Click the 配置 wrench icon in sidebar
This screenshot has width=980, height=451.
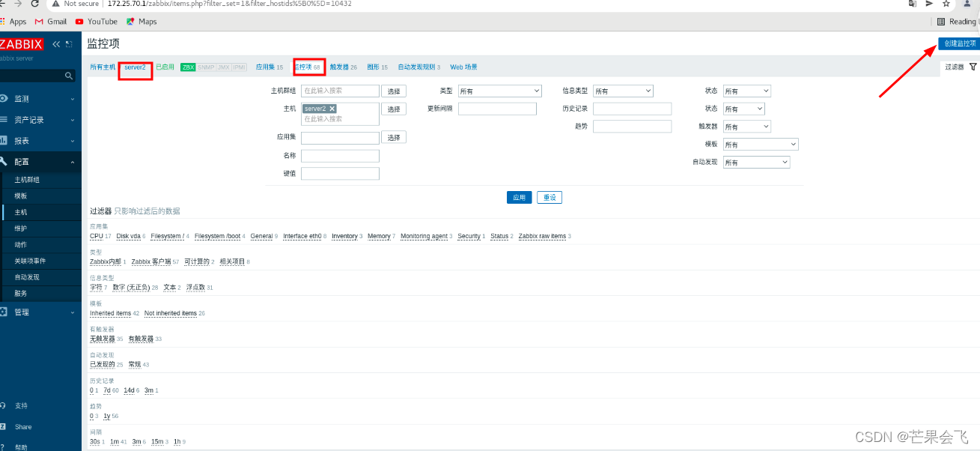(4, 161)
